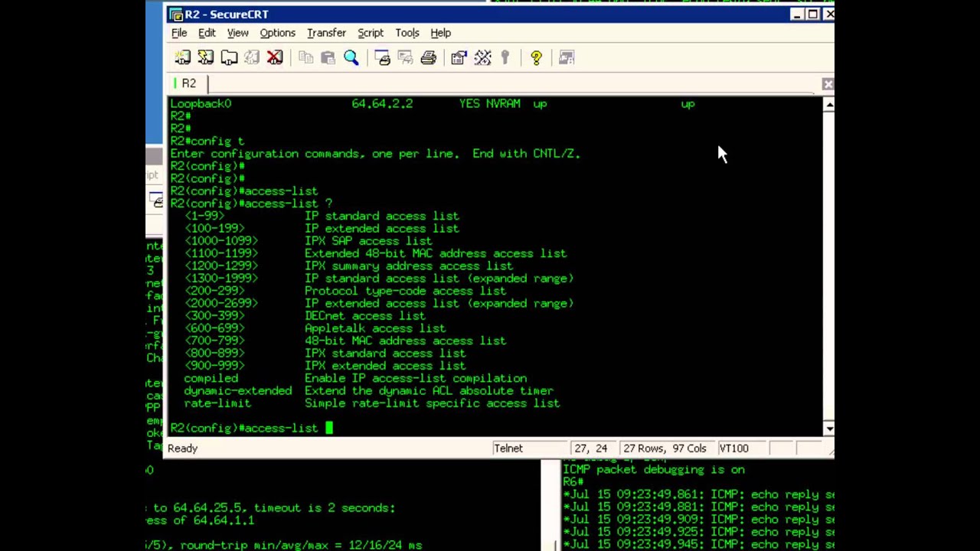Image resolution: width=980 pixels, height=551 pixels.
Task: Click the Print Selection toolbar icon
Action: [405, 57]
